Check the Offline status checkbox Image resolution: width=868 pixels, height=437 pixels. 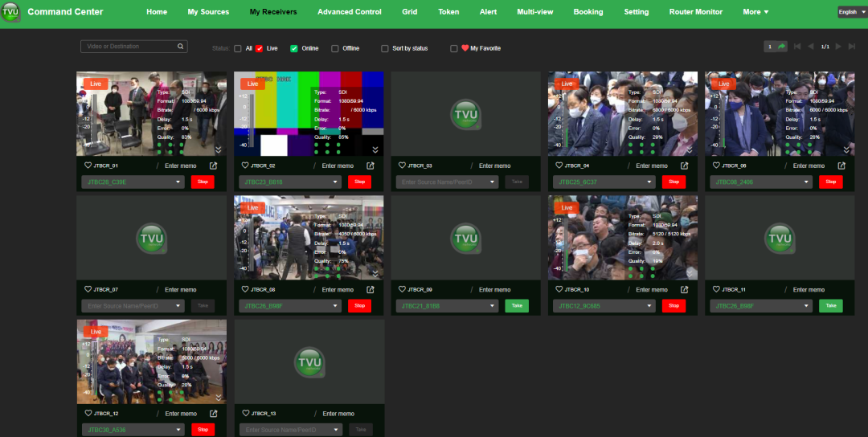[x=335, y=49]
